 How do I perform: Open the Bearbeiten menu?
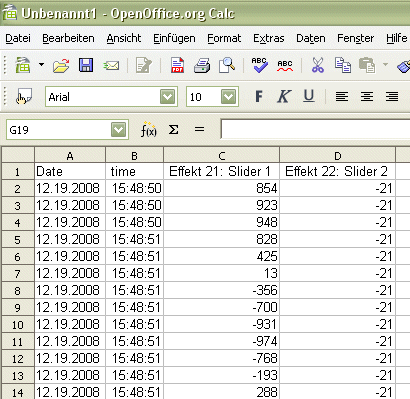(x=68, y=38)
